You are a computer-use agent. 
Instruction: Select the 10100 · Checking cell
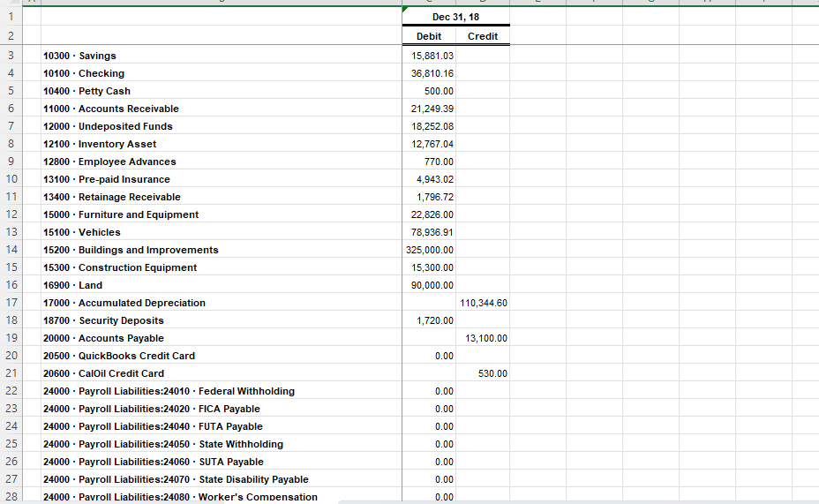coord(222,73)
